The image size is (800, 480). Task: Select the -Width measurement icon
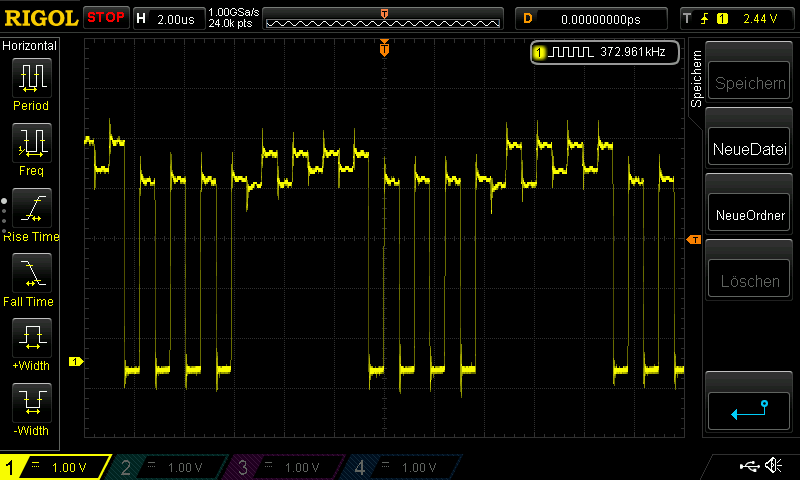coord(32,402)
